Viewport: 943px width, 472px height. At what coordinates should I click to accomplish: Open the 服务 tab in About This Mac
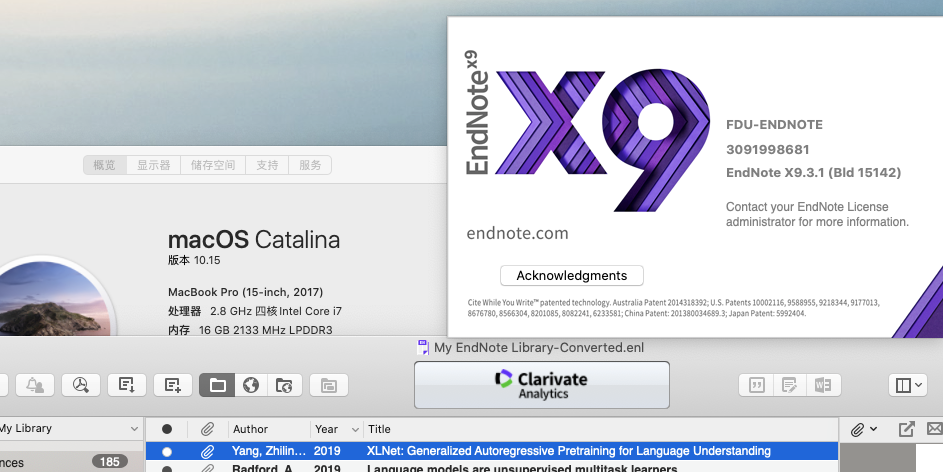(310, 165)
